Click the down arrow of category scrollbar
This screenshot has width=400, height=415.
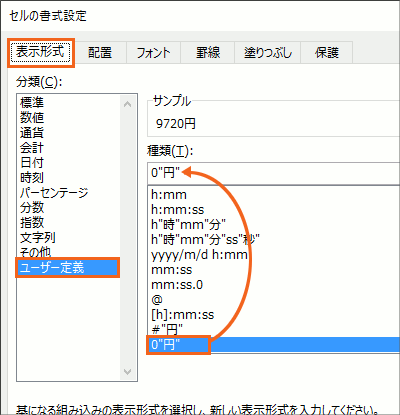(127, 371)
